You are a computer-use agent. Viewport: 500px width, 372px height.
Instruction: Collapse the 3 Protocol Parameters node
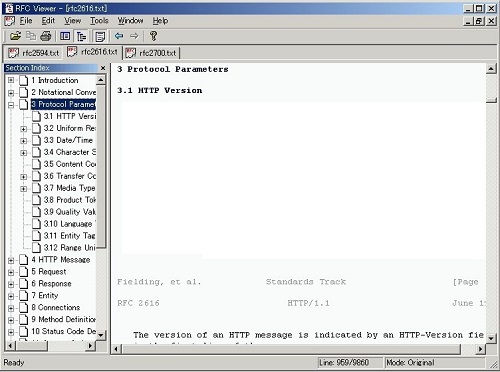[11, 105]
